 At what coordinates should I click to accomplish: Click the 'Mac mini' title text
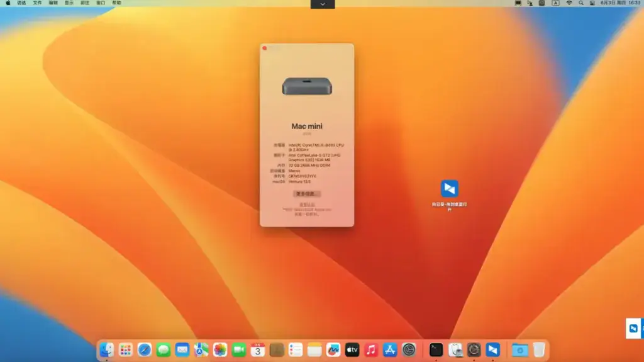click(x=307, y=127)
